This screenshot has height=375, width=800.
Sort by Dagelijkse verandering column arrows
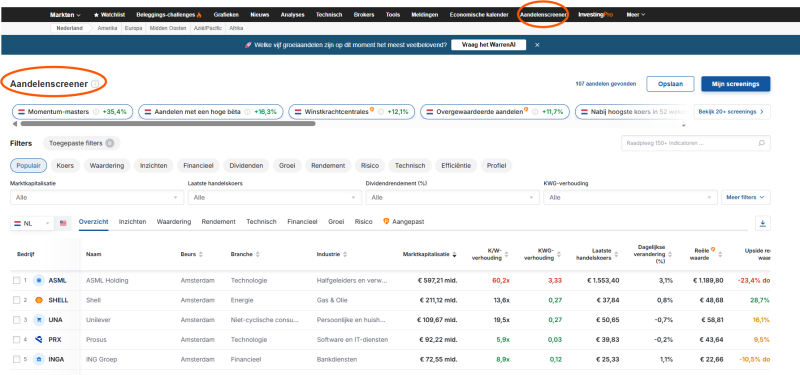click(x=669, y=255)
